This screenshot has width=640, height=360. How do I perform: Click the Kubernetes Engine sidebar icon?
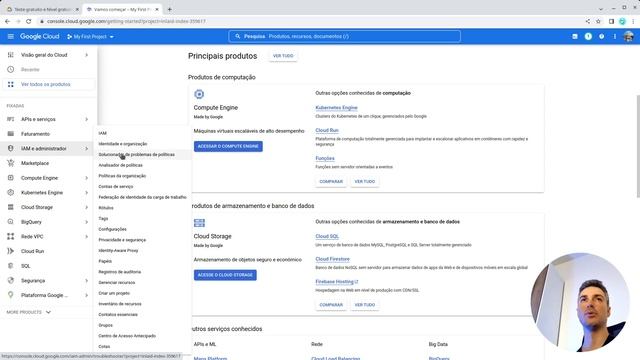pyautogui.click(x=11, y=193)
